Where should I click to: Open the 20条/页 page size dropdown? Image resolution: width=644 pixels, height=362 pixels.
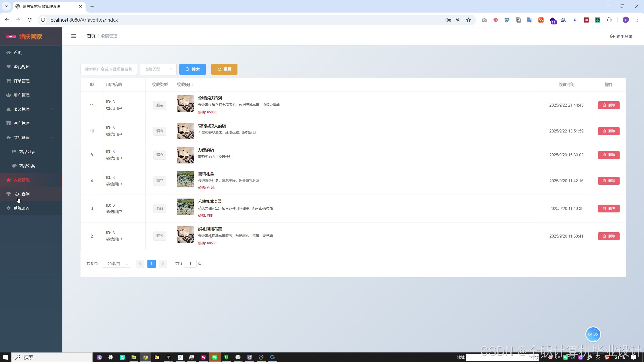pos(116,264)
